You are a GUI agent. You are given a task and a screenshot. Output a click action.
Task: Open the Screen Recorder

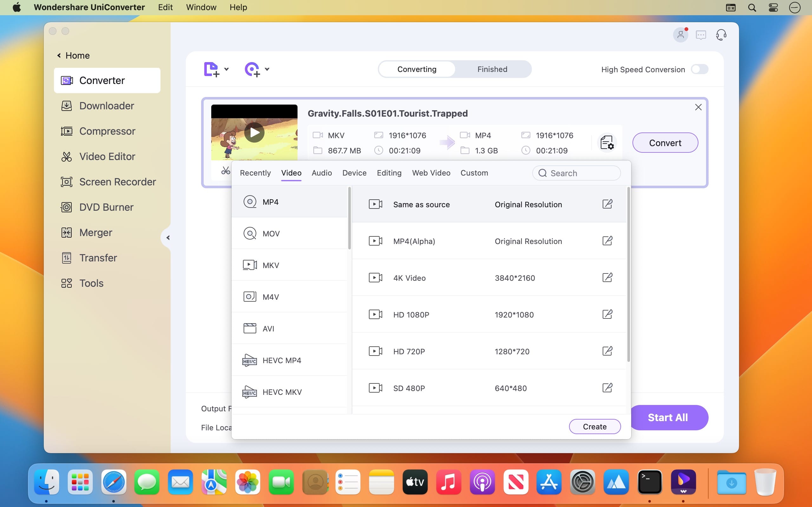tap(116, 182)
